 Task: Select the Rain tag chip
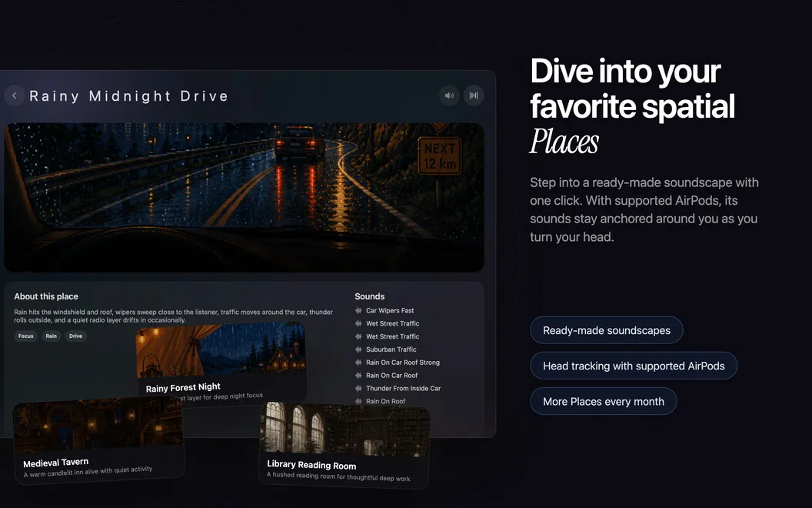(x=52, y=336)
